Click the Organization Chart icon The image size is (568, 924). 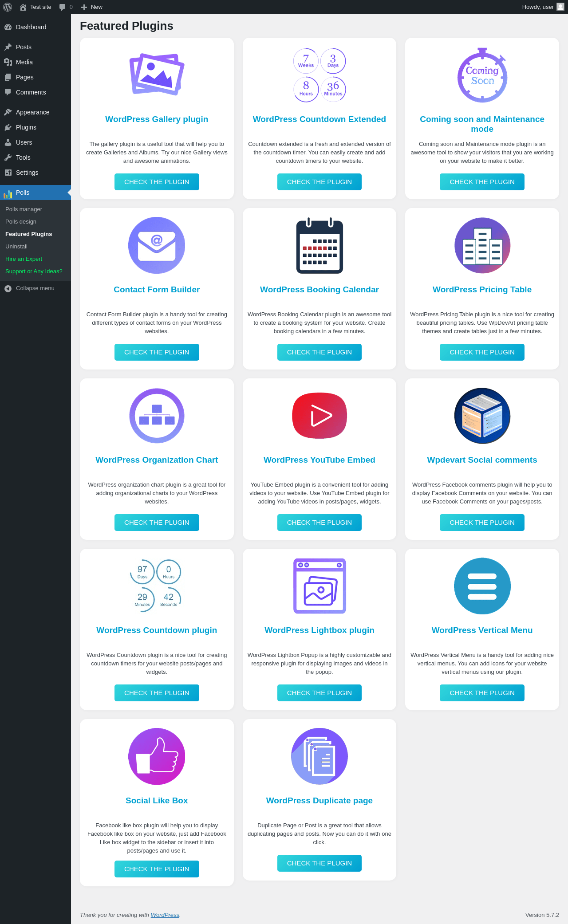coord(157,416)
